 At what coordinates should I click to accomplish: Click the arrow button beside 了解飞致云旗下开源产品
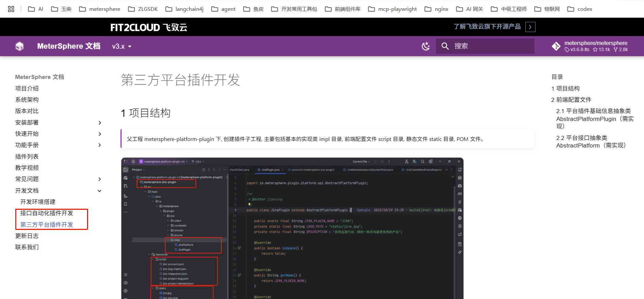click(x=530, y=27)
